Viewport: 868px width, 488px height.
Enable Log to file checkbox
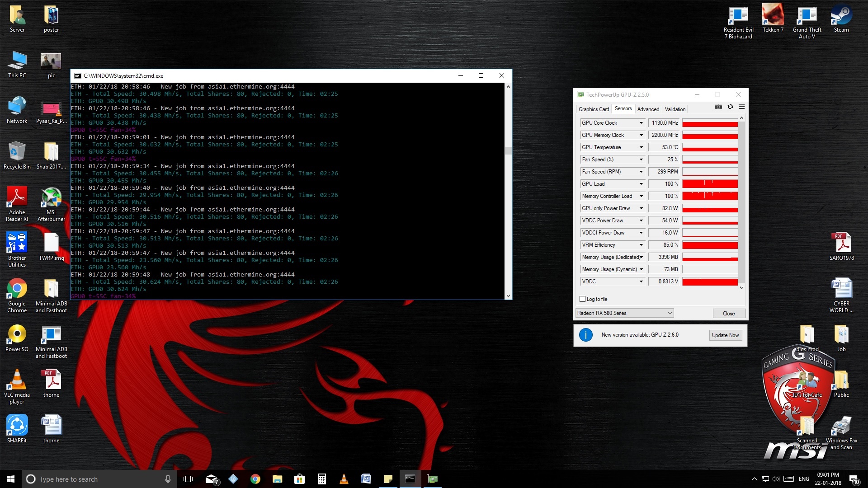(x=583, y=299)
